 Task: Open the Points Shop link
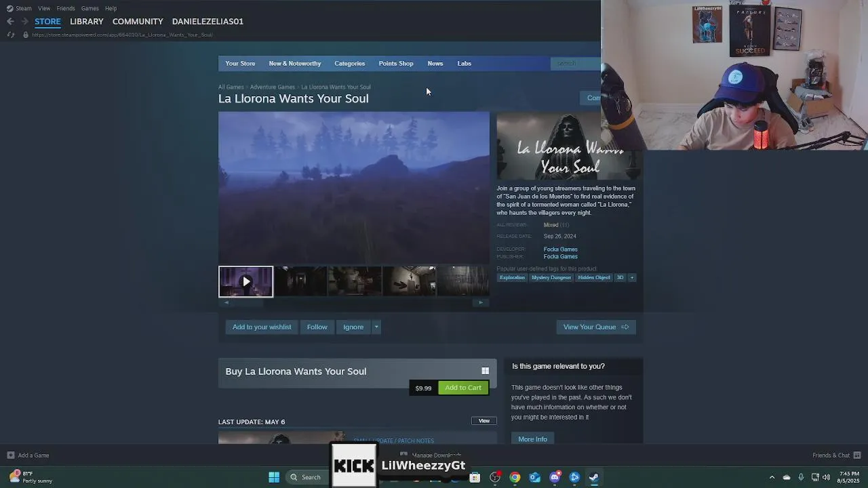click(396, 64)
